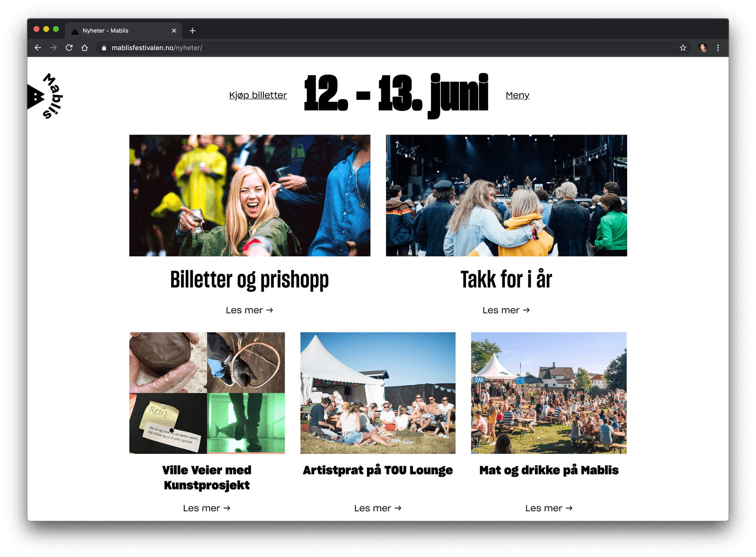
Task: Click the yellow minimize window button
Action: [x=46, y=29]
